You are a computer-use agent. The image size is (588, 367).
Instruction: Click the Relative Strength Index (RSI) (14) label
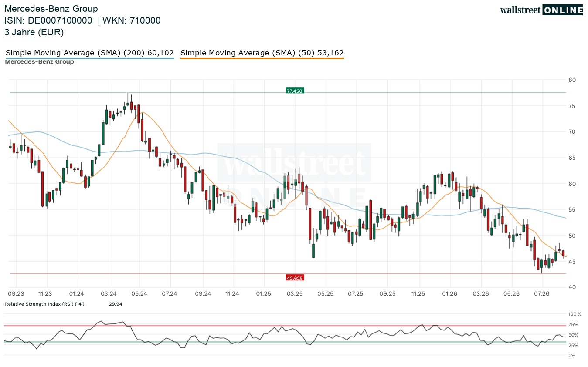44,304
